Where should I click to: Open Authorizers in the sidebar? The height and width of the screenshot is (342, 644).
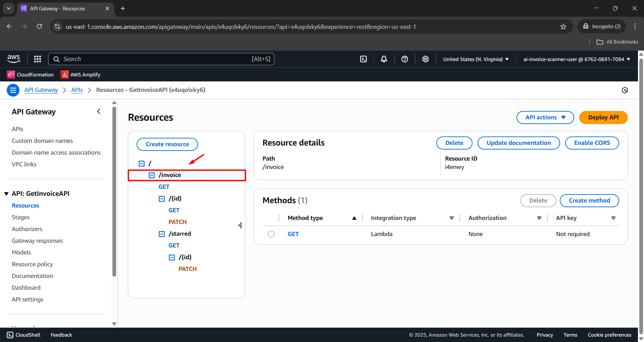pyautogui.click(x=27, y=229)
